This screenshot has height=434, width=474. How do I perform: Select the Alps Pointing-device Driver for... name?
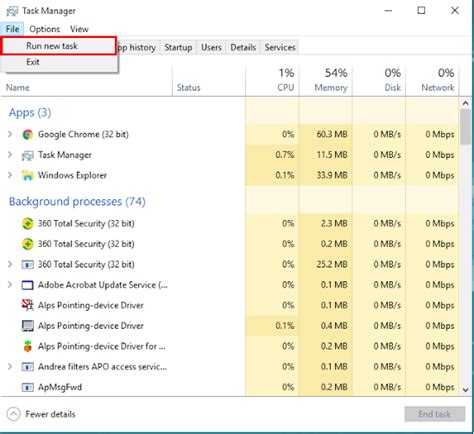(x=102, y=346)
